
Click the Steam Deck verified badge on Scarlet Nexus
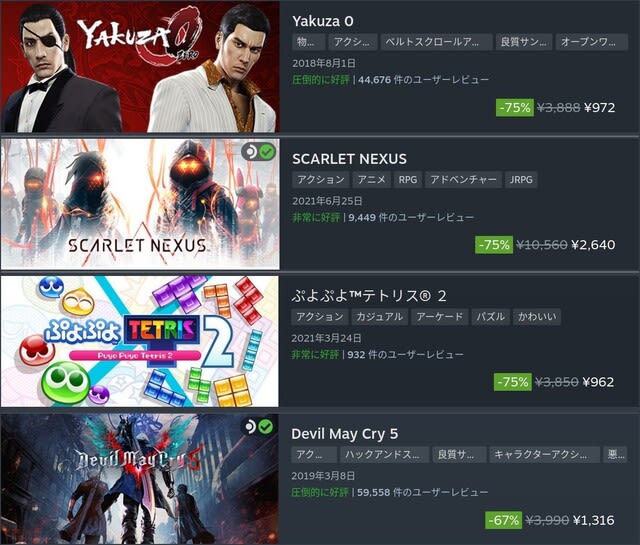(258, 152)
